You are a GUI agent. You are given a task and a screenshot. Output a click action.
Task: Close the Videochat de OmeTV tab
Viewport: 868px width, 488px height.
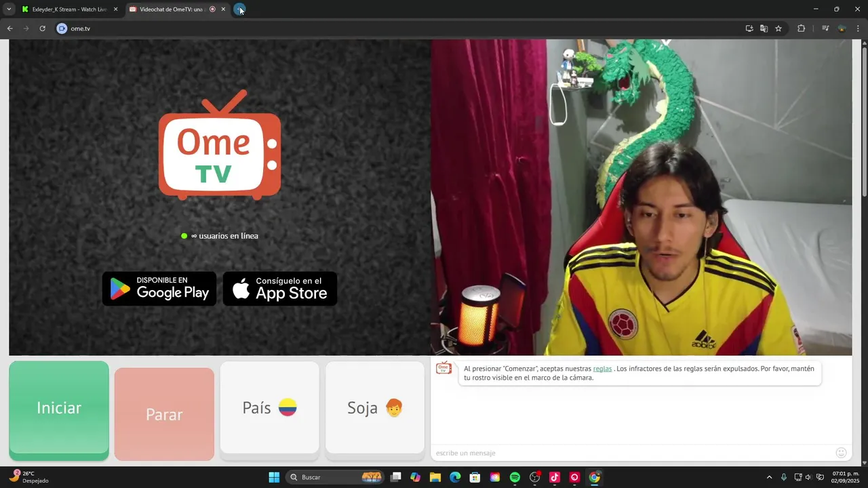point(223,9)
